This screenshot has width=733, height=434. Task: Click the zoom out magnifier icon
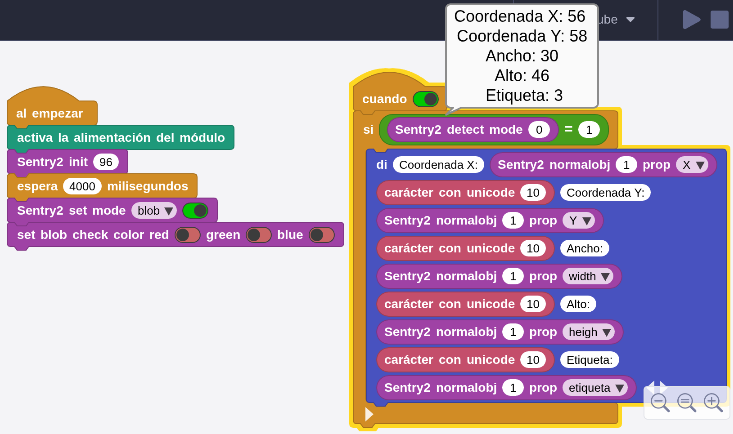(659, 402)
